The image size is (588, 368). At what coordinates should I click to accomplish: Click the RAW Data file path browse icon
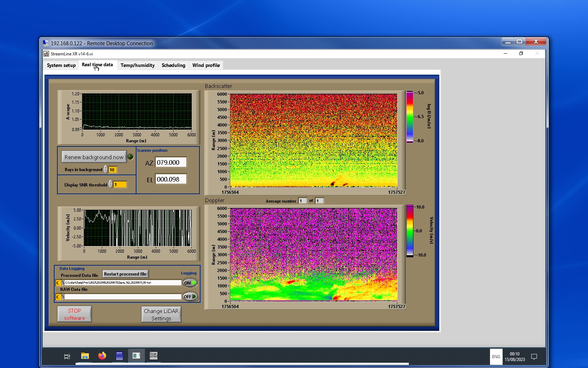point(63,297)
